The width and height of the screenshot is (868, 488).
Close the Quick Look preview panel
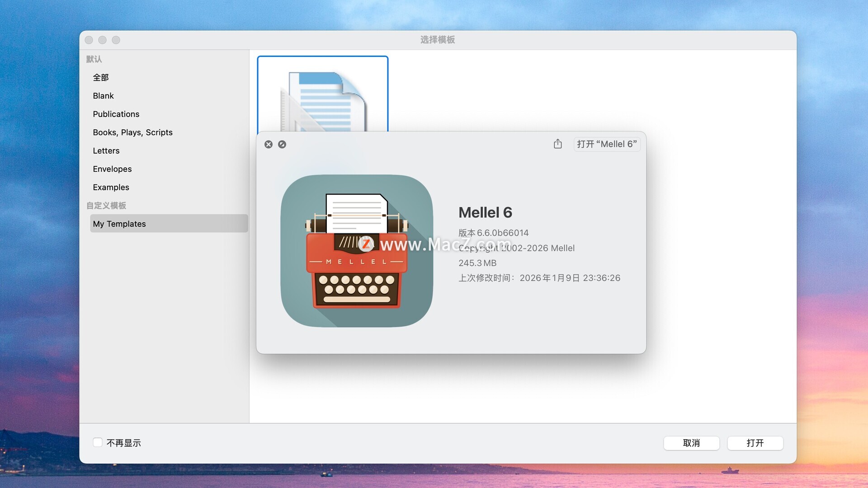click(269, 144)
